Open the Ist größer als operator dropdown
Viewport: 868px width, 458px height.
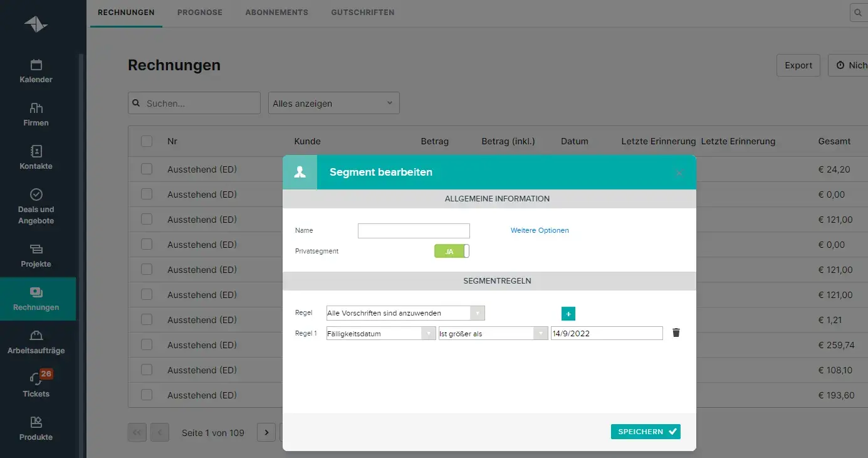click(493, 334)
